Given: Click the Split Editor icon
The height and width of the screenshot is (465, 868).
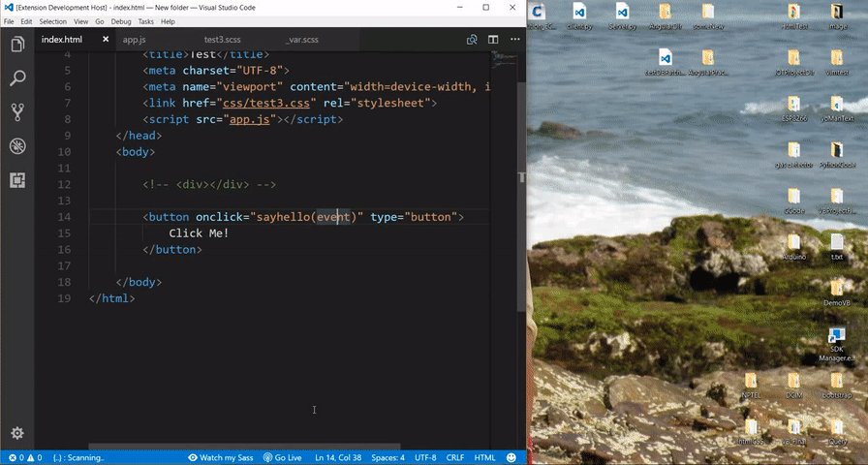Looking at the screenshot, I should [493, 40].
